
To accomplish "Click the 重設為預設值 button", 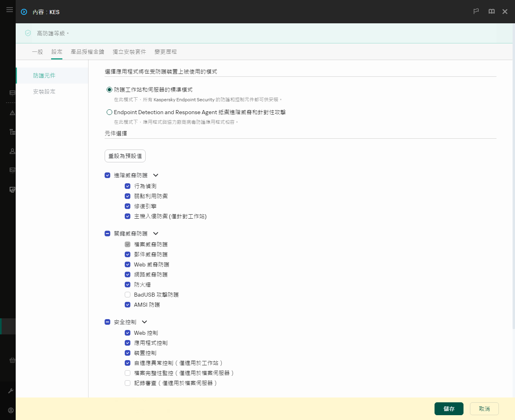I will tap(125, 156).
